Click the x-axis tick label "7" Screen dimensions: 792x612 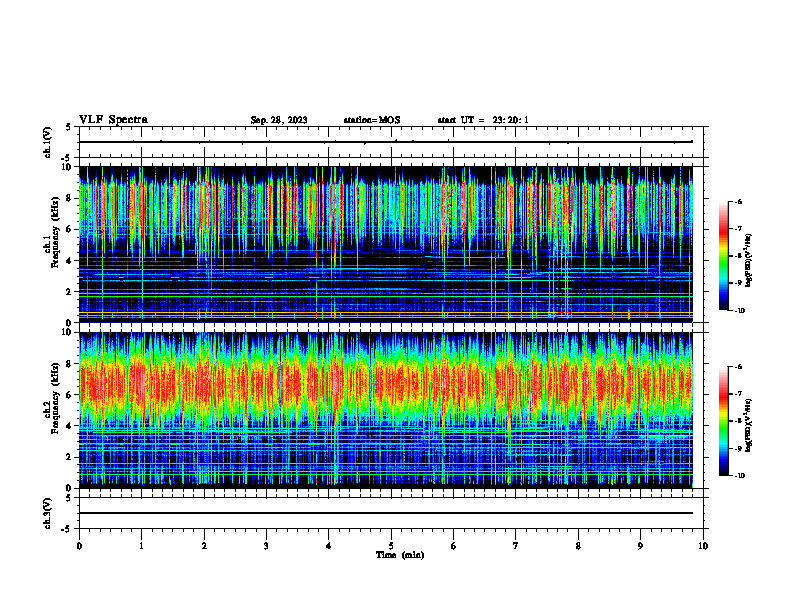(x=516, y=546)
